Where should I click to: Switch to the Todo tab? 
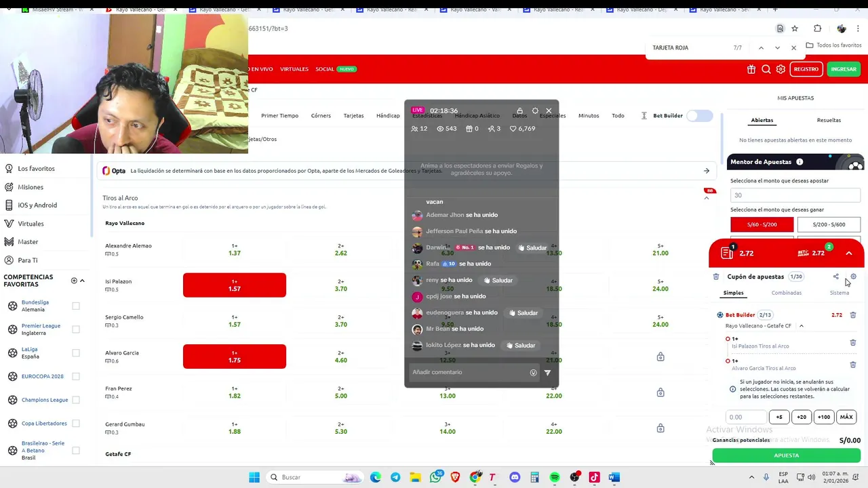[618, 116]
